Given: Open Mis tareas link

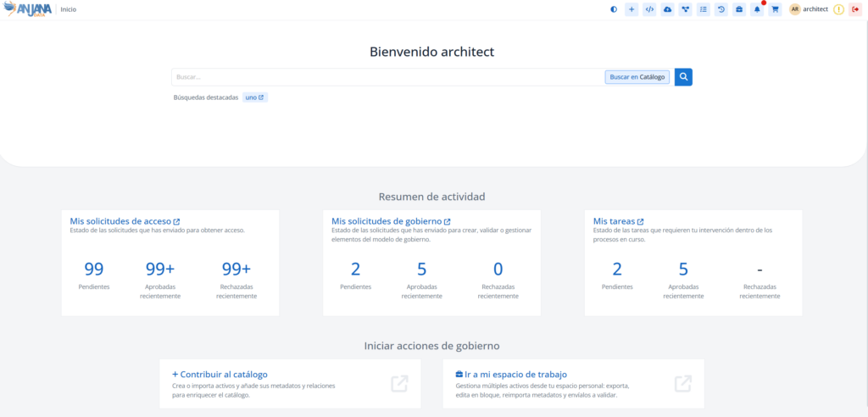Looking at the screenshot, I should click(x=618, y=221).
